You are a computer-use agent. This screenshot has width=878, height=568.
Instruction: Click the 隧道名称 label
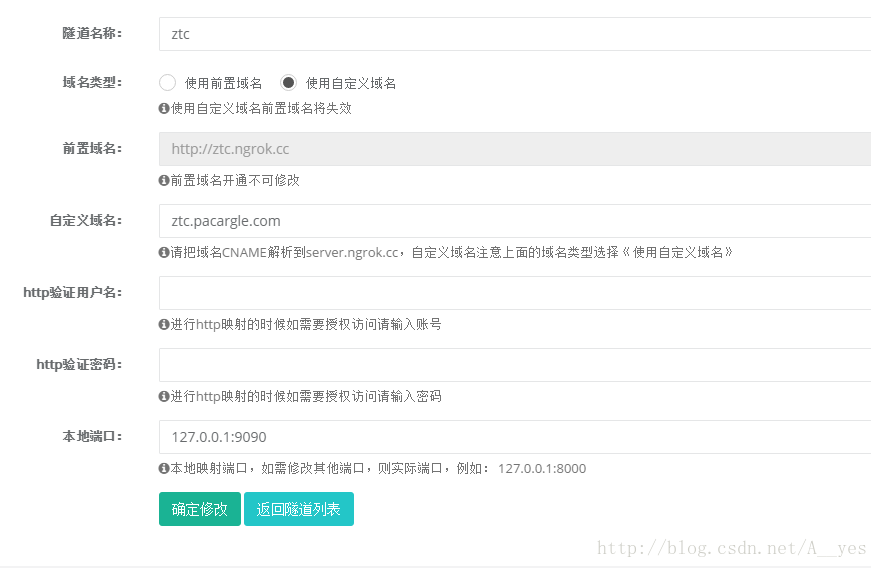[92, 34]
